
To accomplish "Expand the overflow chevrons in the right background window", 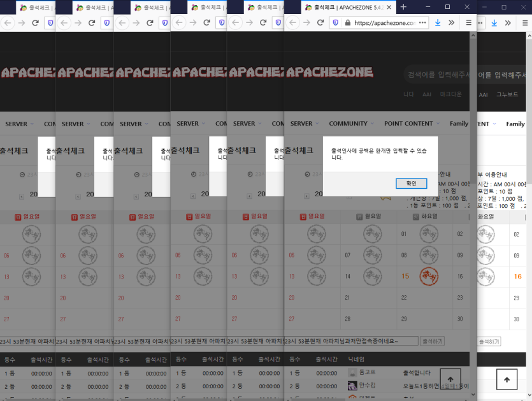I will click(508, 23).
